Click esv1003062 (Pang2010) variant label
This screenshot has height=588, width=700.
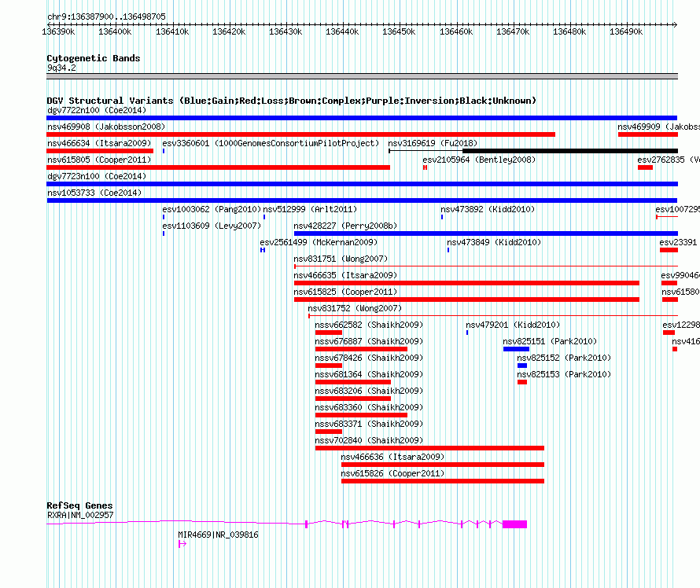point(211,209)
